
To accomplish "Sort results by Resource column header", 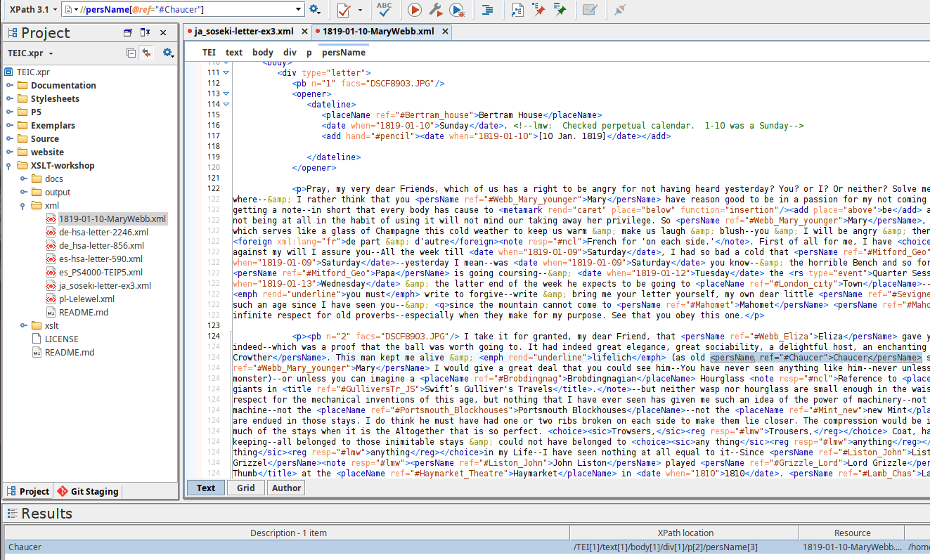I will tap(852, 533).
